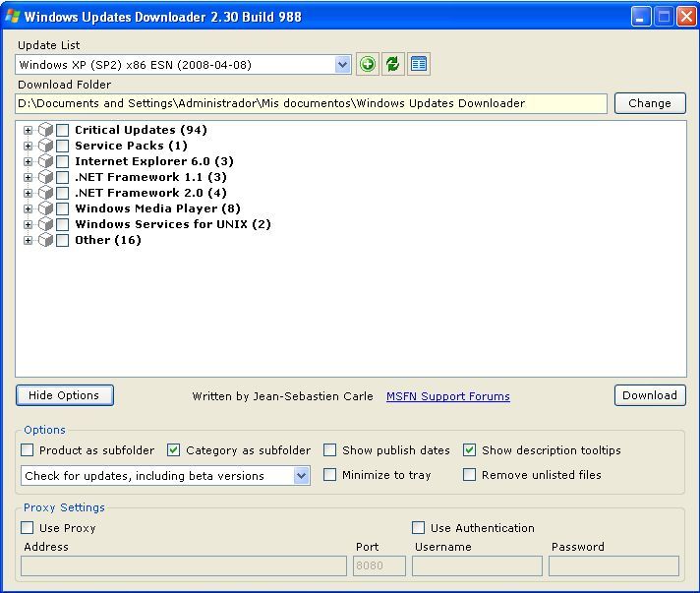The image size is (700, 593).
Task: Click the application icon in the title bar
Action: 13,17
